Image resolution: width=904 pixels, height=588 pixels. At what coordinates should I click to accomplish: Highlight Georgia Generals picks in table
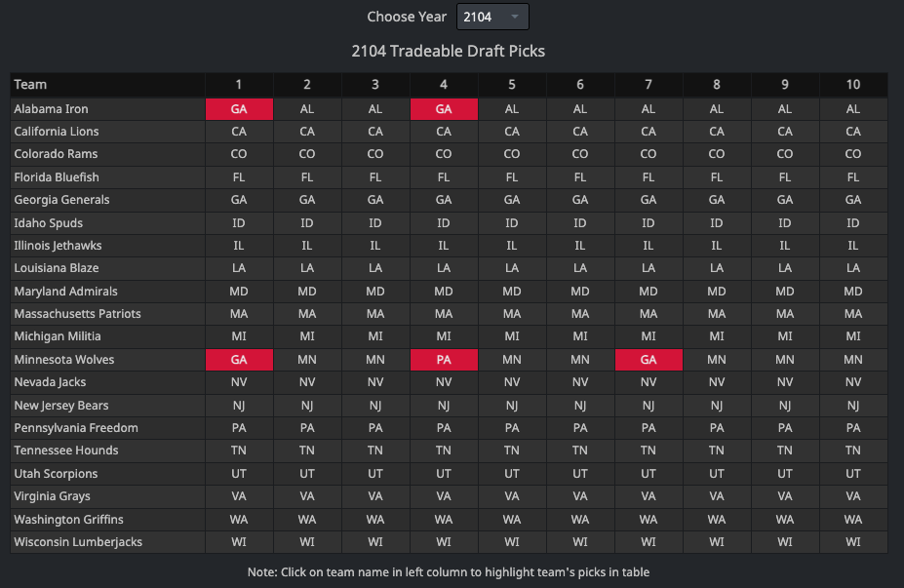(61, 200)
